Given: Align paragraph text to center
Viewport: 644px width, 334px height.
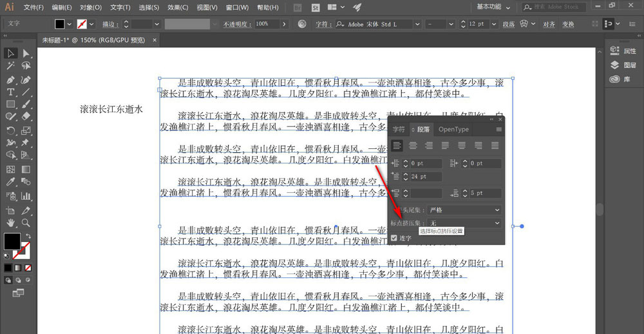Looking at the screenshot, I should (x=413, y=146).
